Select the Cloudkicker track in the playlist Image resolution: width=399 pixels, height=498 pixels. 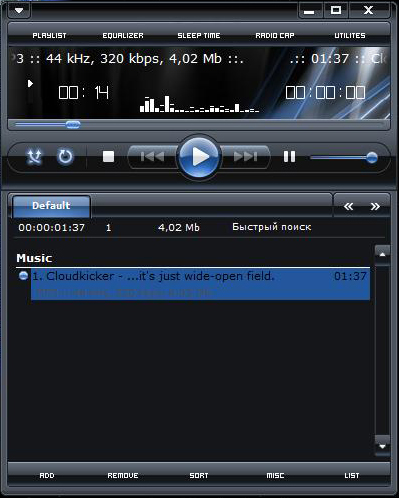click(x=200, y=284)
